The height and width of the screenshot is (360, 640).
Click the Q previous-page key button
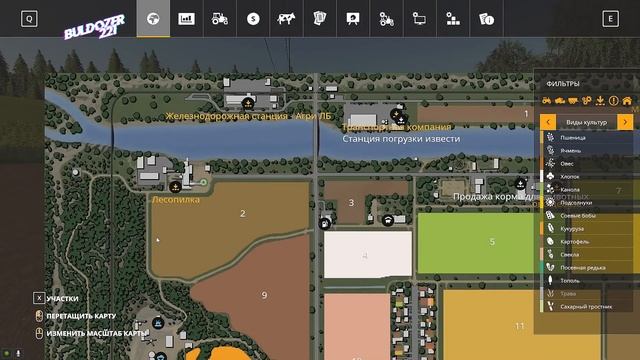coord(29,19)
